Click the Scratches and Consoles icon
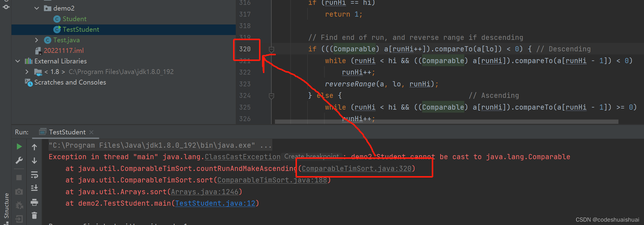The width and height of the screenshot is (644, 225). point(29,82)
